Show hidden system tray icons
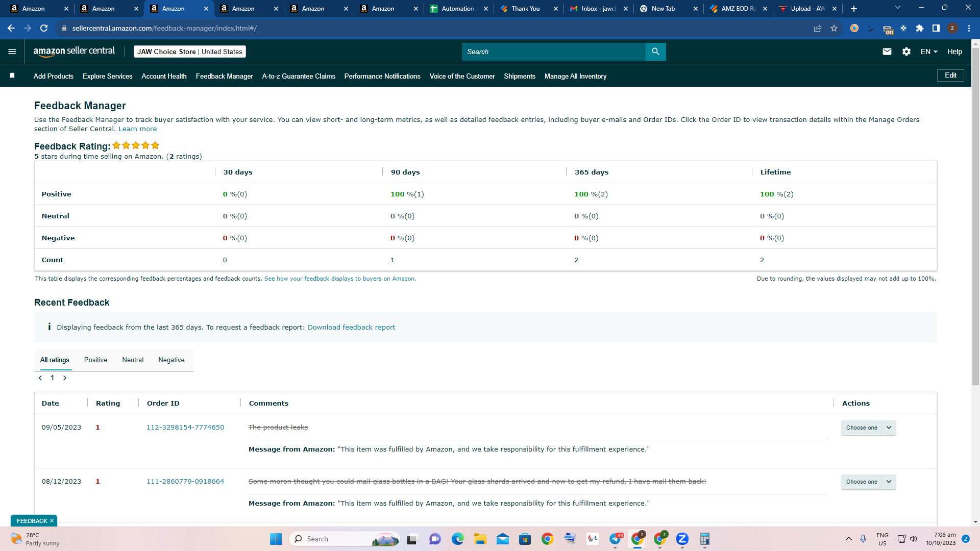Viewport: 980px width, 551px height. pos(849,539)
